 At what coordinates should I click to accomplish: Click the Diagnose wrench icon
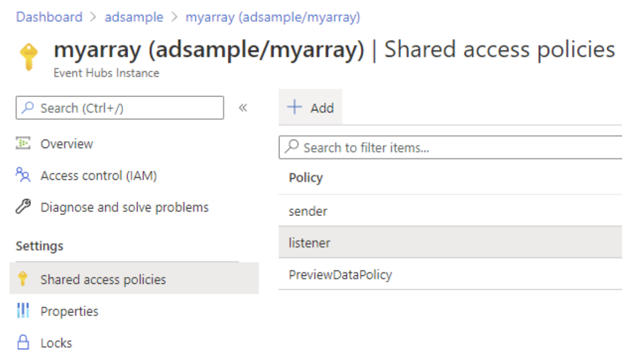click(x=23, y=207)
